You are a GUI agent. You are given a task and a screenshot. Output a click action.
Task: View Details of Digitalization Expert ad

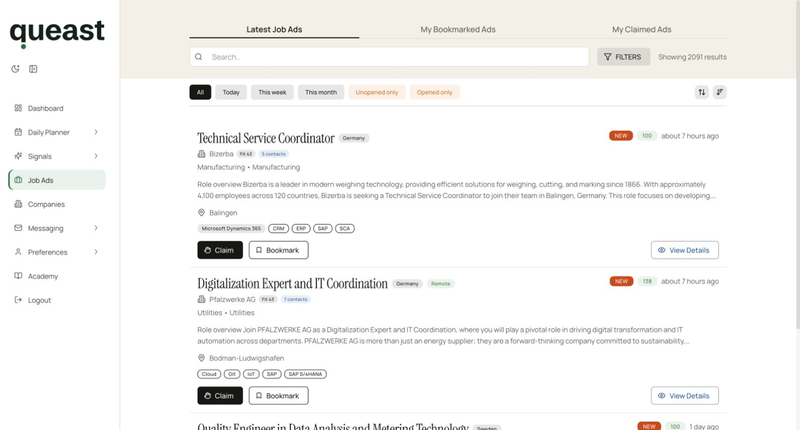pos(685,396)
